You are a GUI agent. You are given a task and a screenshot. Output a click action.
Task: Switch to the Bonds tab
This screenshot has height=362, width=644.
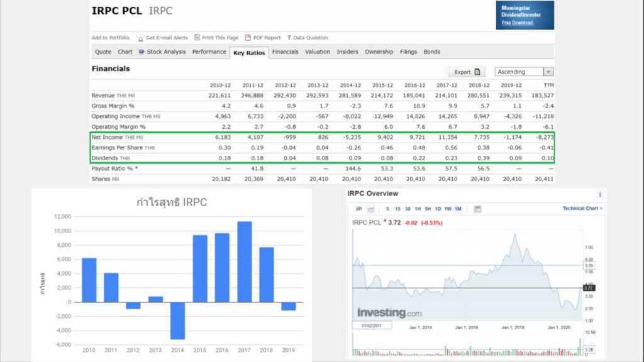point(431,52)
